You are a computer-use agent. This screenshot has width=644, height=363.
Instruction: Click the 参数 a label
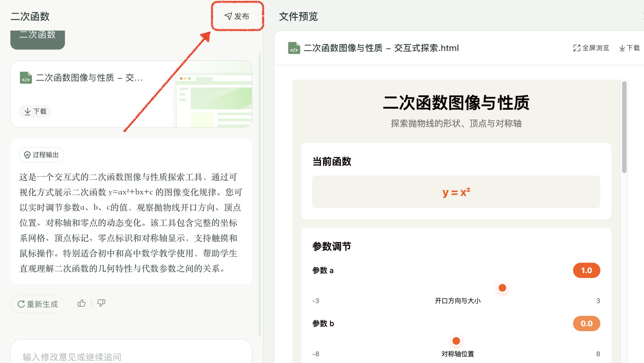[x=323, y=270]
